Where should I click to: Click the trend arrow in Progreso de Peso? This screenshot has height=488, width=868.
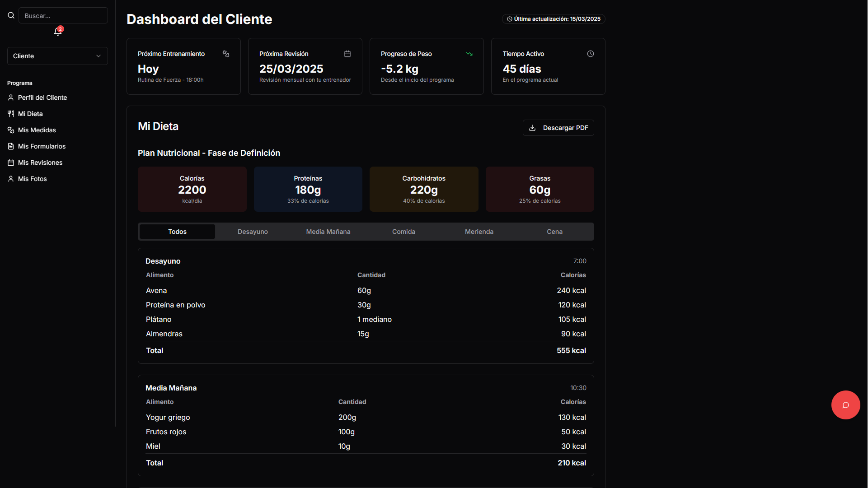pos(469,54)
